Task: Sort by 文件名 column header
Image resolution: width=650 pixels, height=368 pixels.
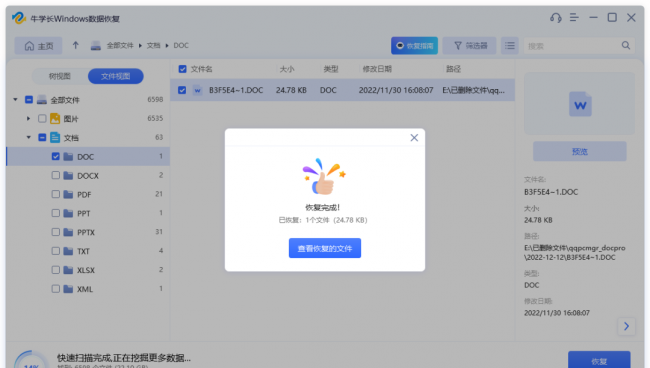Action: pyautogui.click(x=201, y=69)
